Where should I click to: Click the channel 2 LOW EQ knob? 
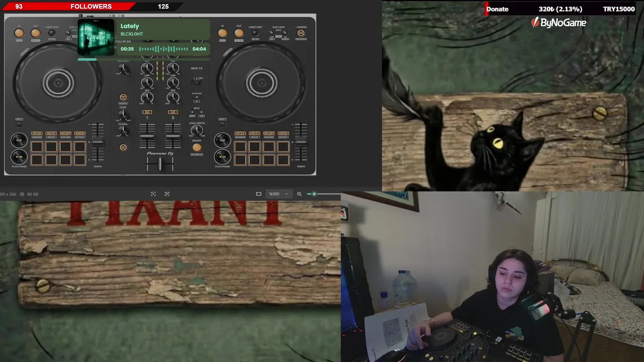[x=173, y=82]
